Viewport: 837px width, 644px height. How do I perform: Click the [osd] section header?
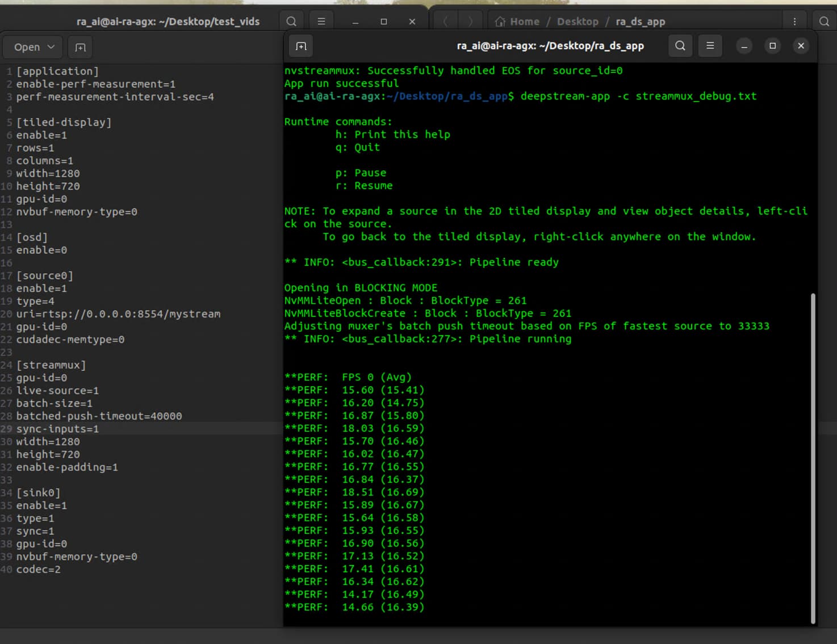tap(32, 237)
